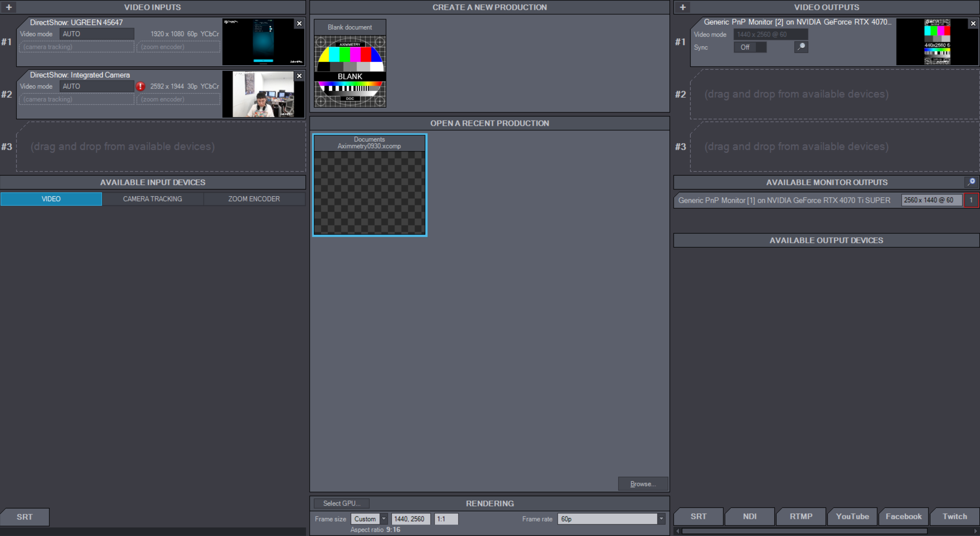Add a YouTube output device
This screenshot has width=980, height=536.
click(x=852, y=516)
